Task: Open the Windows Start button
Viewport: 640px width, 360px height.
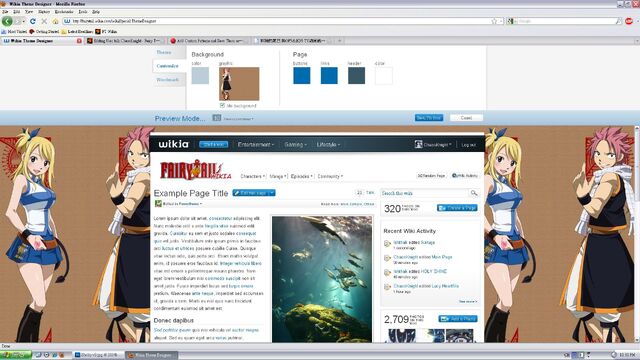Action: coord(16,355)
